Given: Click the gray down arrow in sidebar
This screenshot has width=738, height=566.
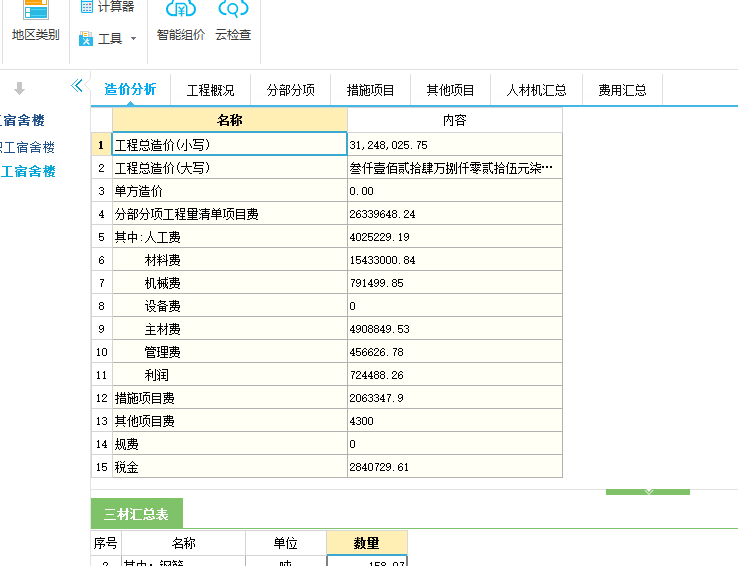Looking at the screenshot, I should click(x=19, y=88).
